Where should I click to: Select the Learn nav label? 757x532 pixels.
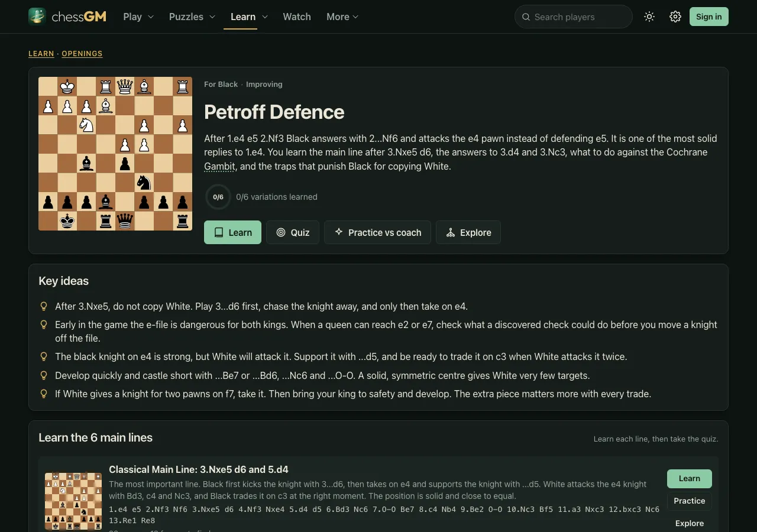pyautogui.click(x=243, y=17)
